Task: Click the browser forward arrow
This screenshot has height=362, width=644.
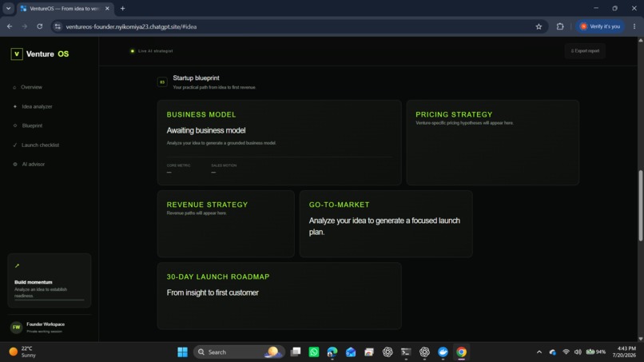Action: click(x=25, y=26)
